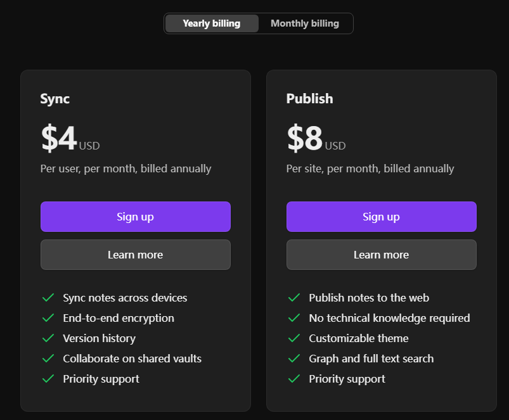
Task: Sign up for the Publish plan
Action: pyautogui.click(x=382, y=217)
